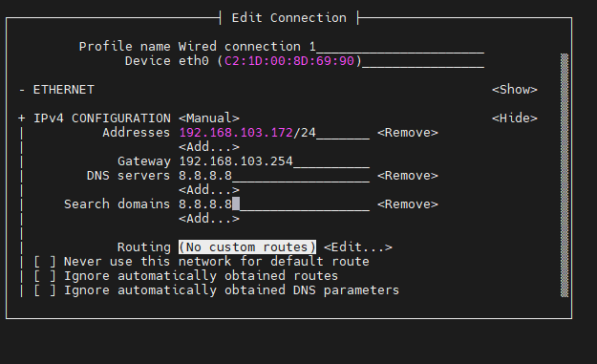The width and height of the screenshot is (597, 364).
Task: Collapse IPv4 CONFIGURATION using Hide
Action: coord(515,118)
